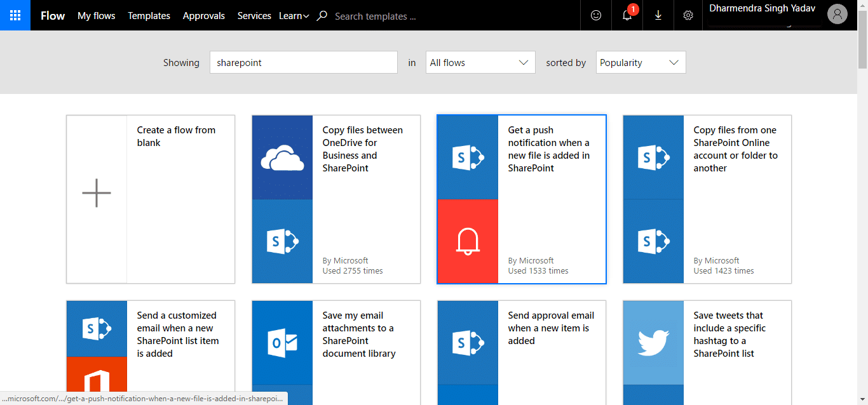
Task: Click the user profile avatar
Action: point(837,15)
